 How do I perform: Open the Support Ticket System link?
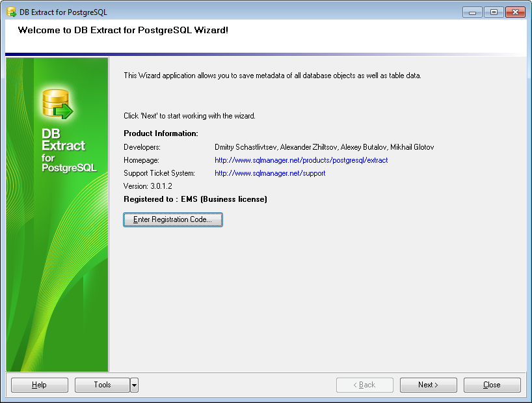(x=270, y=173)
